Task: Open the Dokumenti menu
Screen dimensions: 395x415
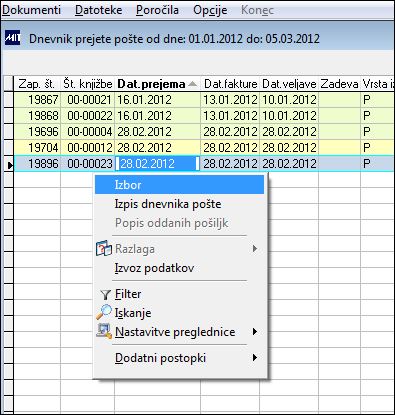Action: point(31,10)
